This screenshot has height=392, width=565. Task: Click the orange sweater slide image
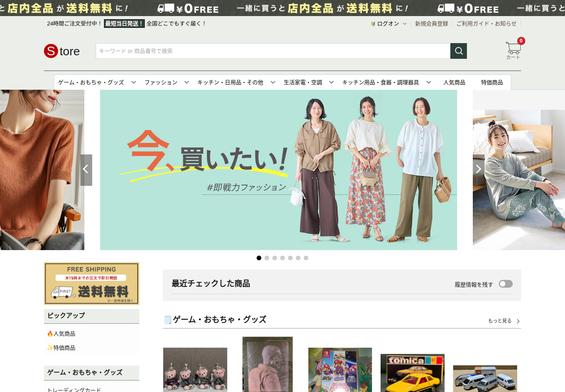[x=42, y=170]
